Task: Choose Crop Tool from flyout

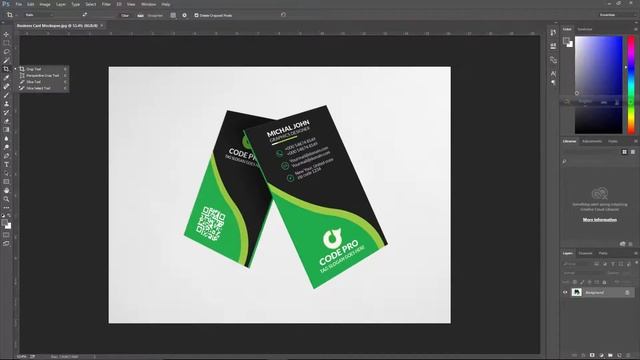Action: (x=42, y=69)
